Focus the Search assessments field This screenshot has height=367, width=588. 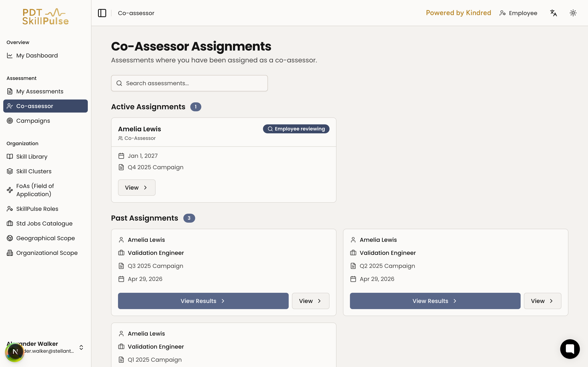point(189,83)
